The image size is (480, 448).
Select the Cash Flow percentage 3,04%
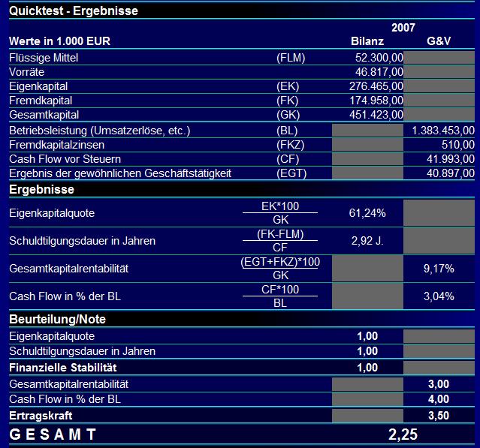(439, 296)
